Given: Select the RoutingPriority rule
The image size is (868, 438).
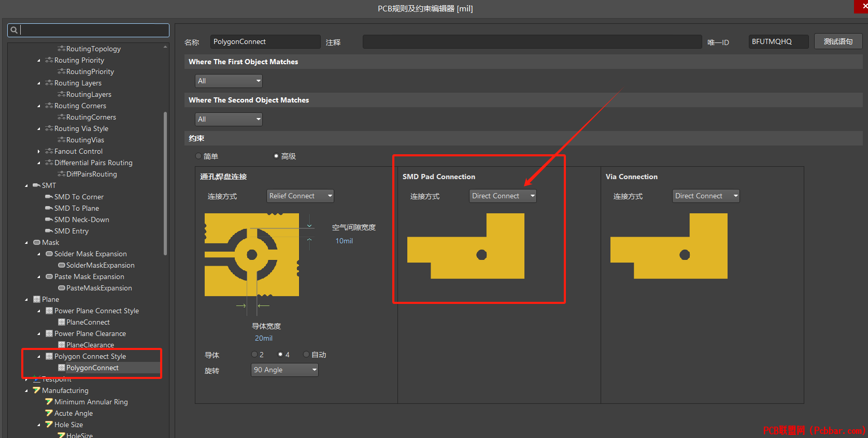Looking at the screenshot, I should click(x=90, y=71).
